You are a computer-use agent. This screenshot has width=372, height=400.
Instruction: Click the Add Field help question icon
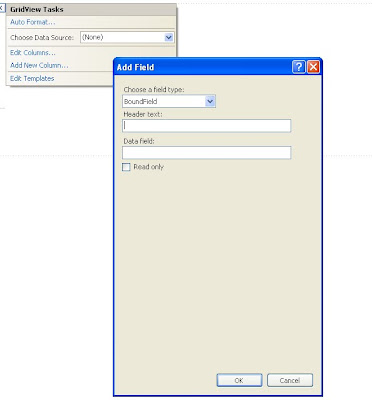click(x=299, y=67)
